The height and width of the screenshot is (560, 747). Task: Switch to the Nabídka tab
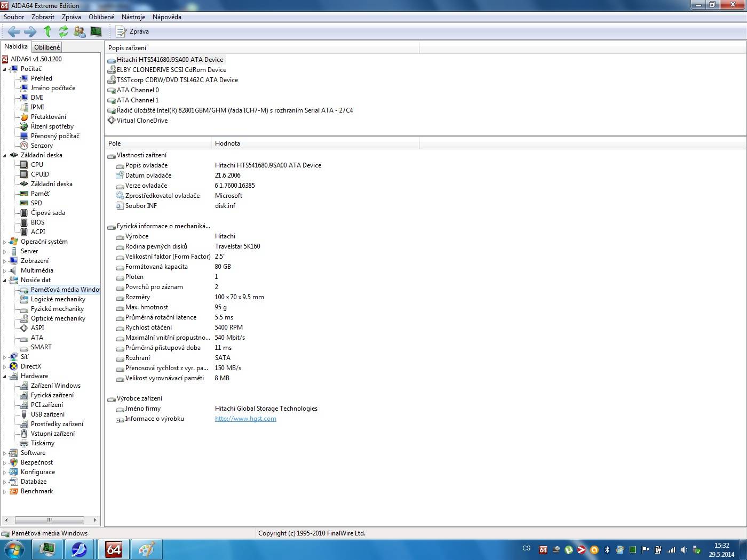pos(16,46)
